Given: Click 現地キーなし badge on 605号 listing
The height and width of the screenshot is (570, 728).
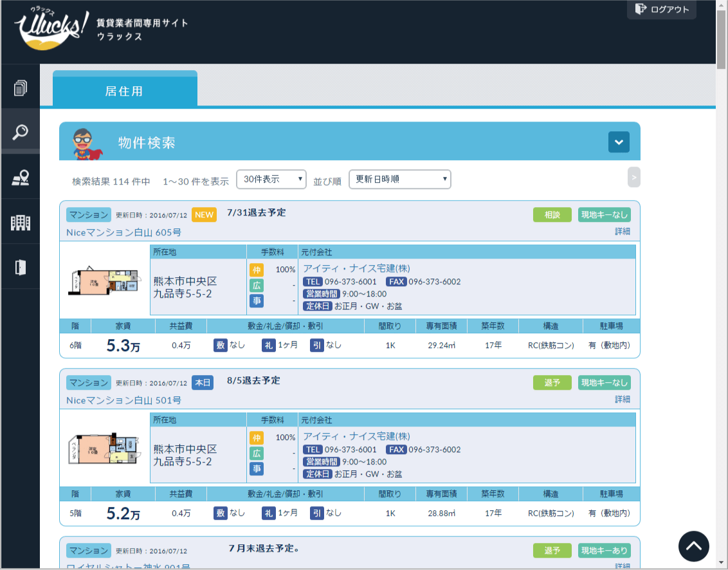Looking at the screenshot, I should [x=605, y=215].
